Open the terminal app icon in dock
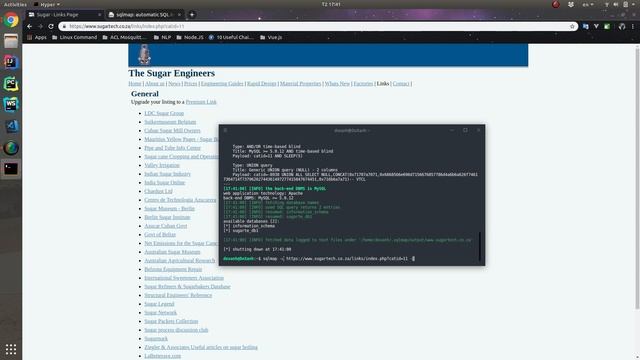The height and width of the screenshot is (360, 640). point(11,169)
